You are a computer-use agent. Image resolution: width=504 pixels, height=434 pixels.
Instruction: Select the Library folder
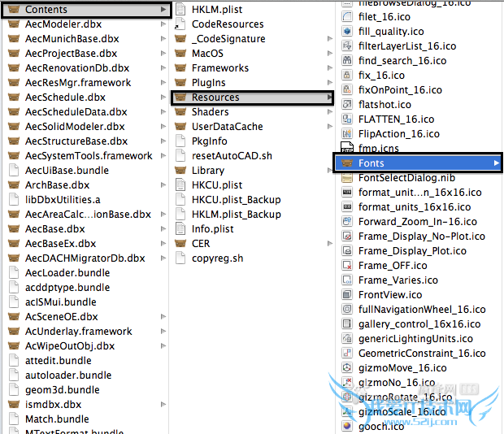(x=208, y=170)
